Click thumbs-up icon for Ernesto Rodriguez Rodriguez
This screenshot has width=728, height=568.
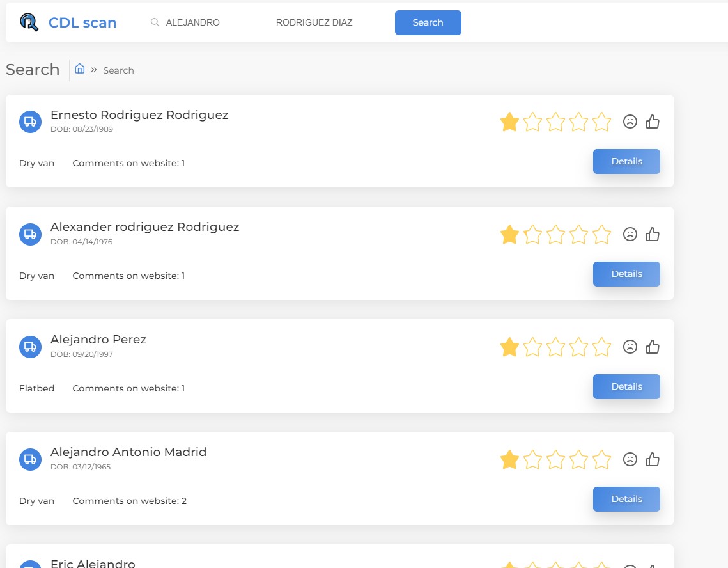point(653,122)
